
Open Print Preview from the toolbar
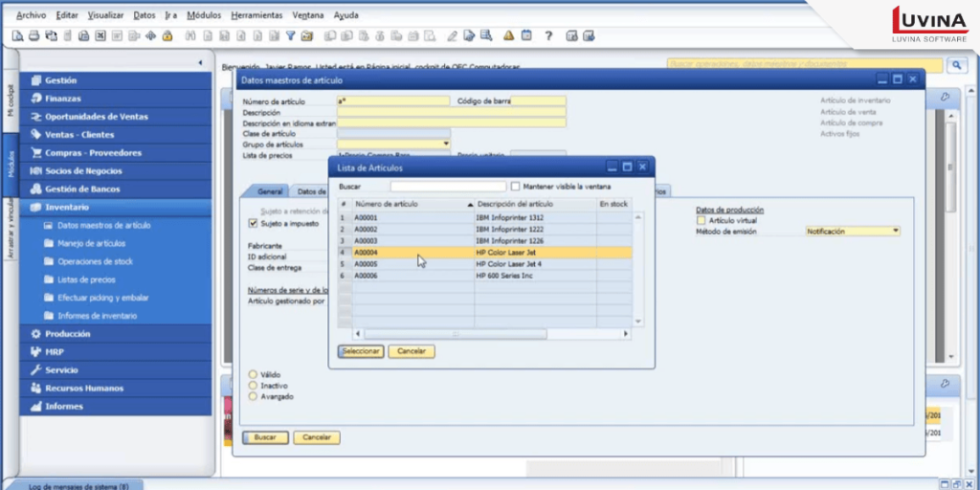click(18, 35)
